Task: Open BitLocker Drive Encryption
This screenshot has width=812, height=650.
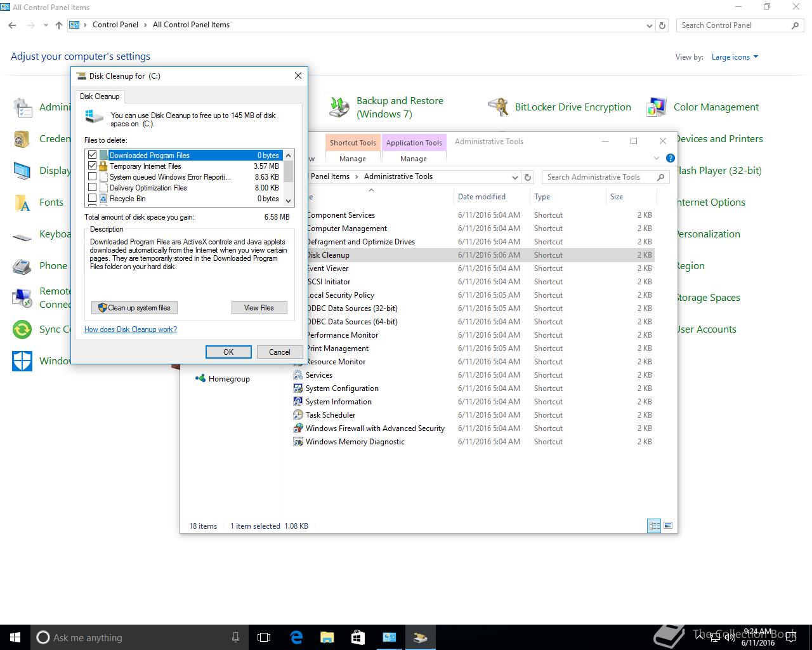Action: pos(560,107)
